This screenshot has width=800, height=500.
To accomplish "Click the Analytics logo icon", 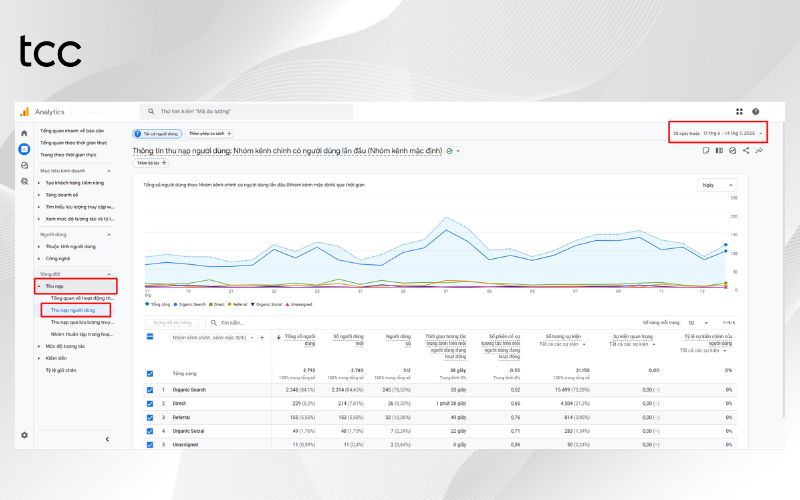I will point(24,111).
